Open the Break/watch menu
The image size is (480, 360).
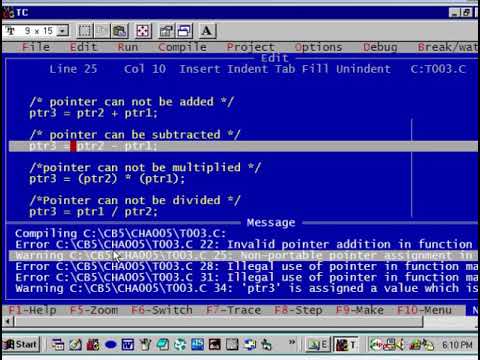448,47
